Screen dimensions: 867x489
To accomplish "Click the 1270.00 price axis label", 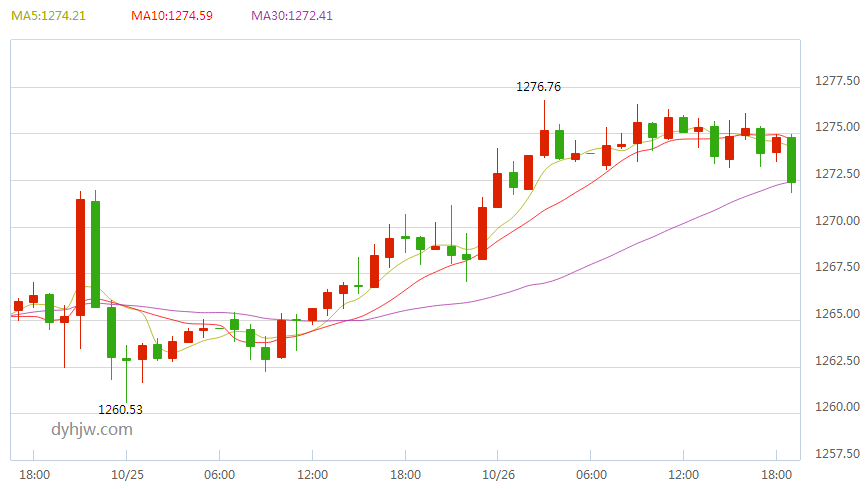I will tap(836, 220).
